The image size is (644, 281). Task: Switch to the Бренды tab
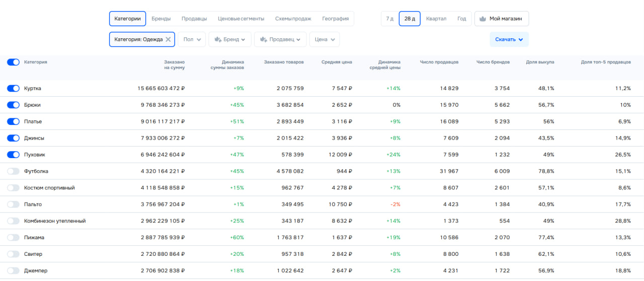(x=161, y=19)
